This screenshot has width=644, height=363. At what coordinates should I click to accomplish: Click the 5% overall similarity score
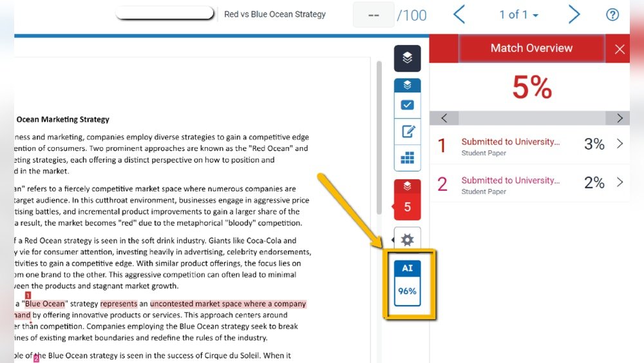coord(531,87)
